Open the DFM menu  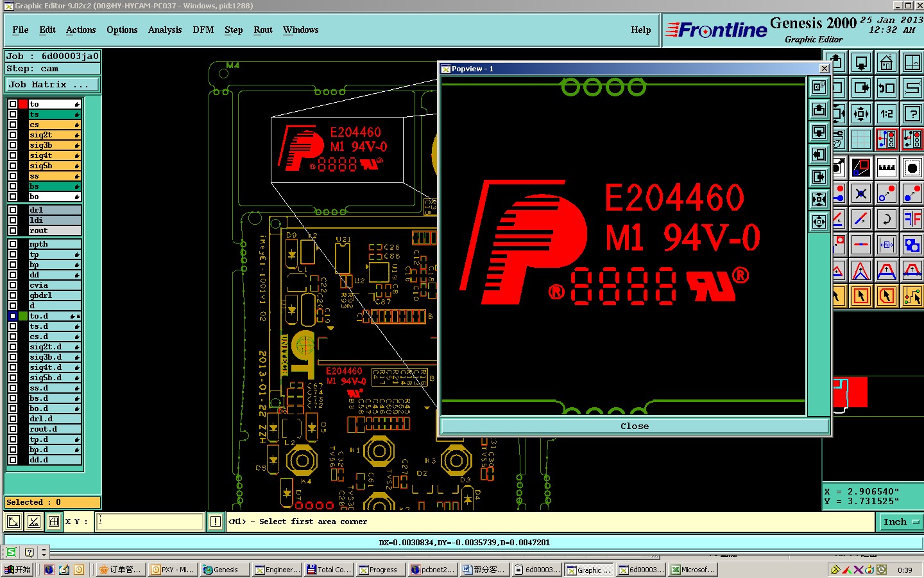[x=203, y=30]
